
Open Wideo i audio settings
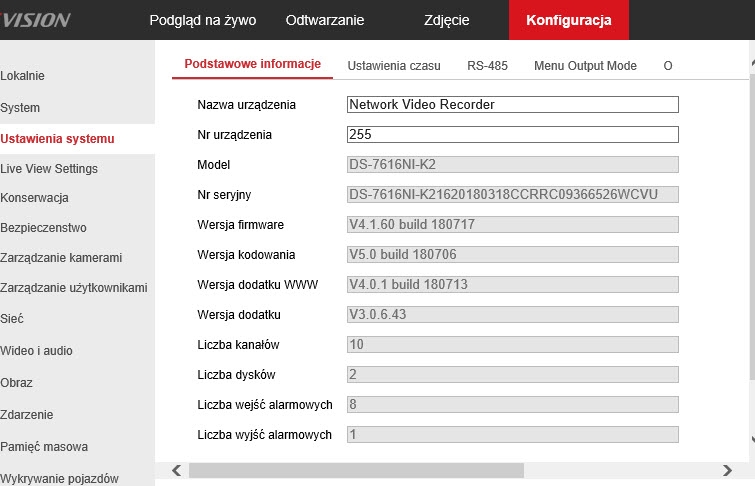coord(37,351)
